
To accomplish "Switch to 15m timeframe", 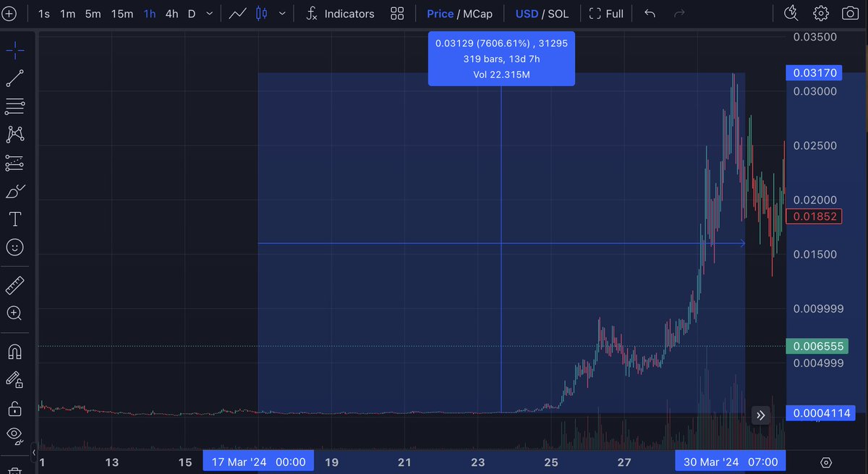I will tap(122, 14).
